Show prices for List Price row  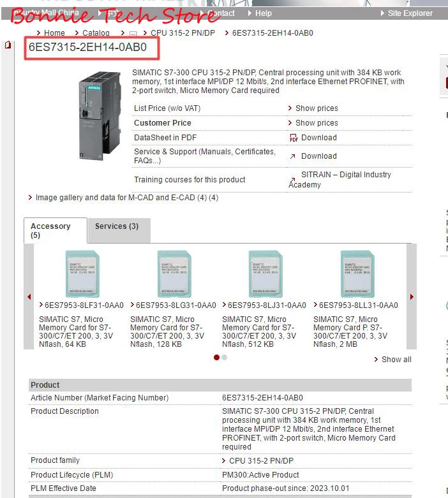[317, 108]
